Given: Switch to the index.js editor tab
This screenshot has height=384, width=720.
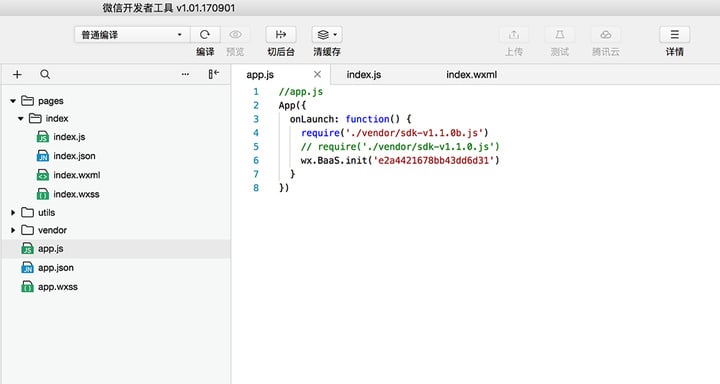Looking at the screenshot, I should [x=364, y=74].
